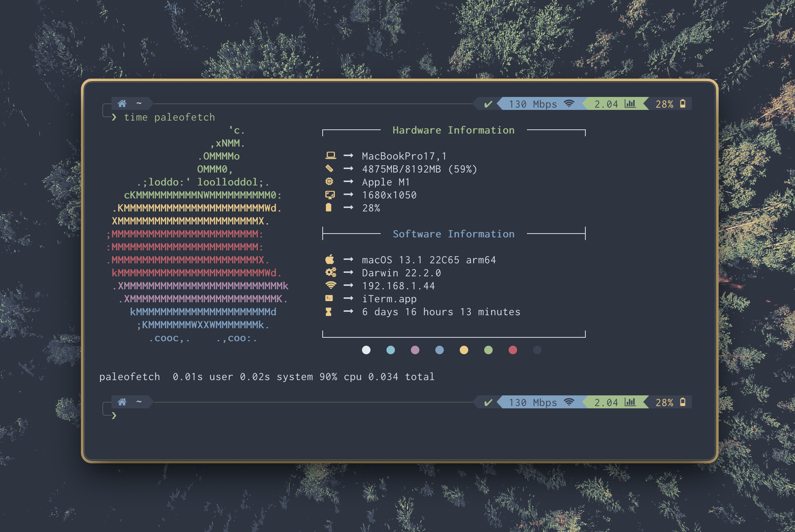Viewport: 795px width, 532px height.
Task: Click the CPU chip icon beside Apple M1
Action: (x=329, y=181)
